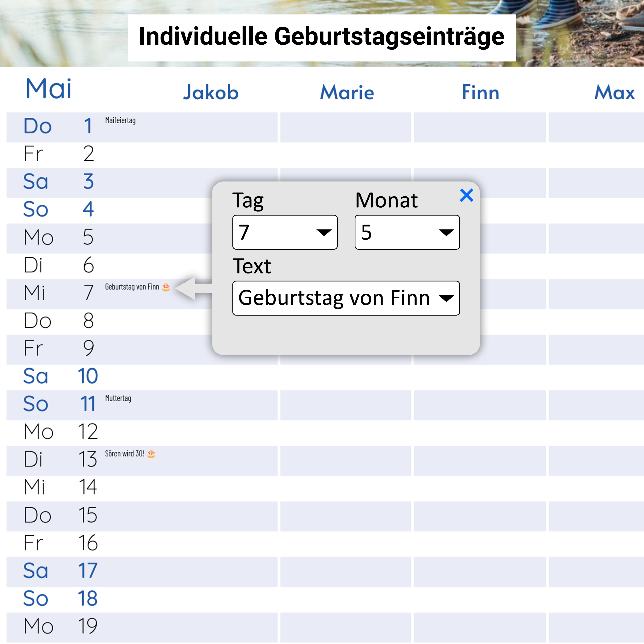Close the birthday entry popup with the X
Image resolution: width=644 pixels, height=644 pixels.
[467, 196]
